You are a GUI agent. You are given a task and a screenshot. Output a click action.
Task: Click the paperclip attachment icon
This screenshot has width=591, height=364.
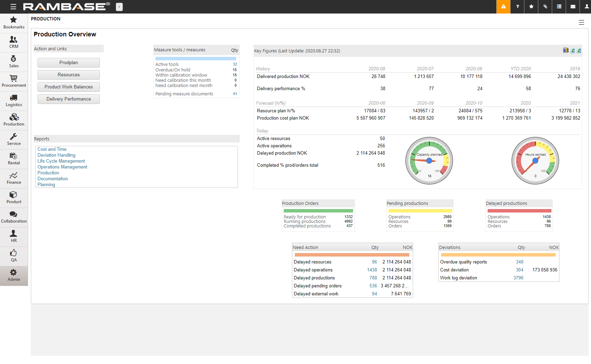545,7
